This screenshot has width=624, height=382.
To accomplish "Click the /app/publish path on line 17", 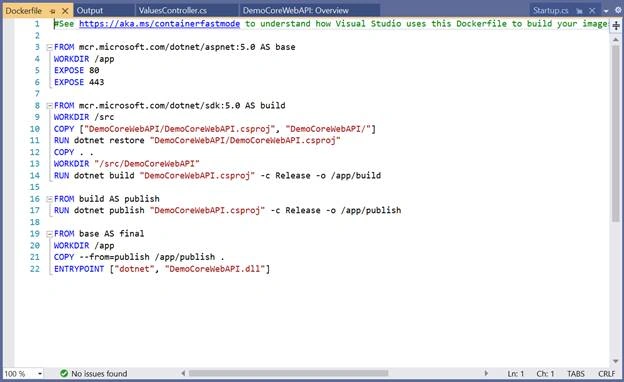I will pos(371,210).
